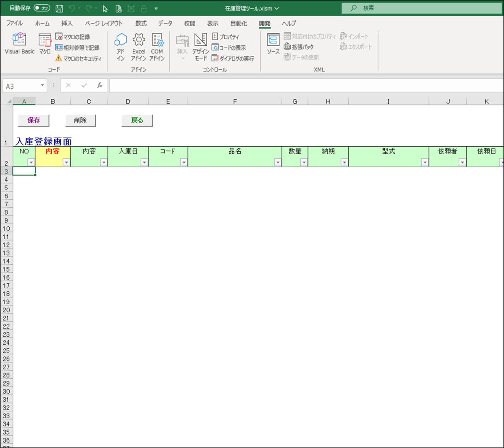Open the アドイン add-ins button

point(121,47)
